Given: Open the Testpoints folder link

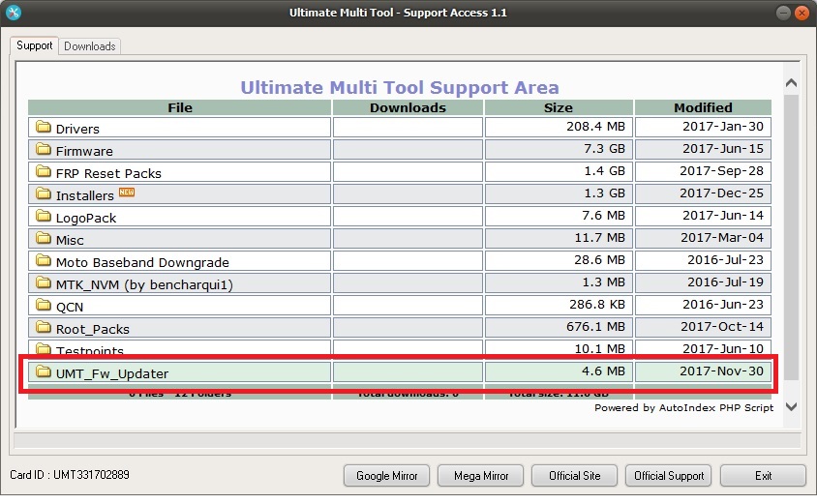Looking at the screenshot, I should [x=90, y=350].
